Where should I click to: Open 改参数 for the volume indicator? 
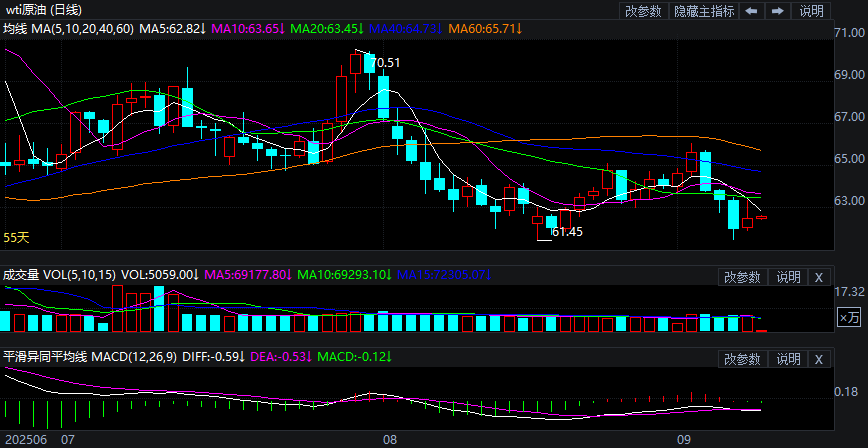743,277
